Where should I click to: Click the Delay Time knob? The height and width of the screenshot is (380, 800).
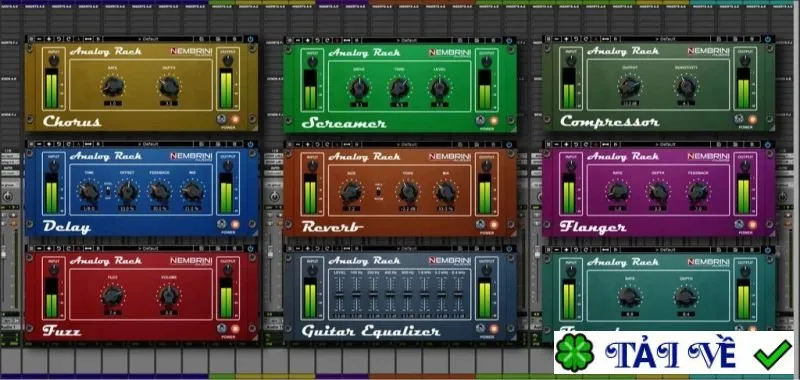coord(89,191)
